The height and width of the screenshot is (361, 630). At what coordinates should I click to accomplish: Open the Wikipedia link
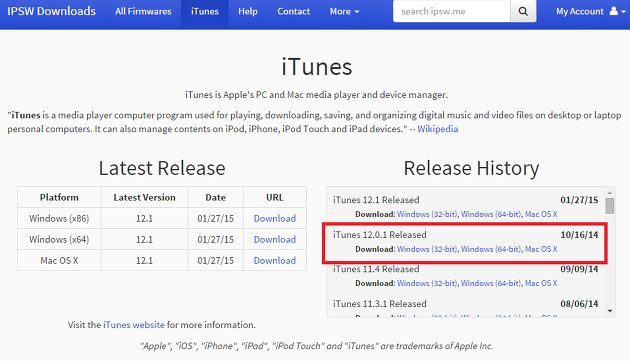438,129
